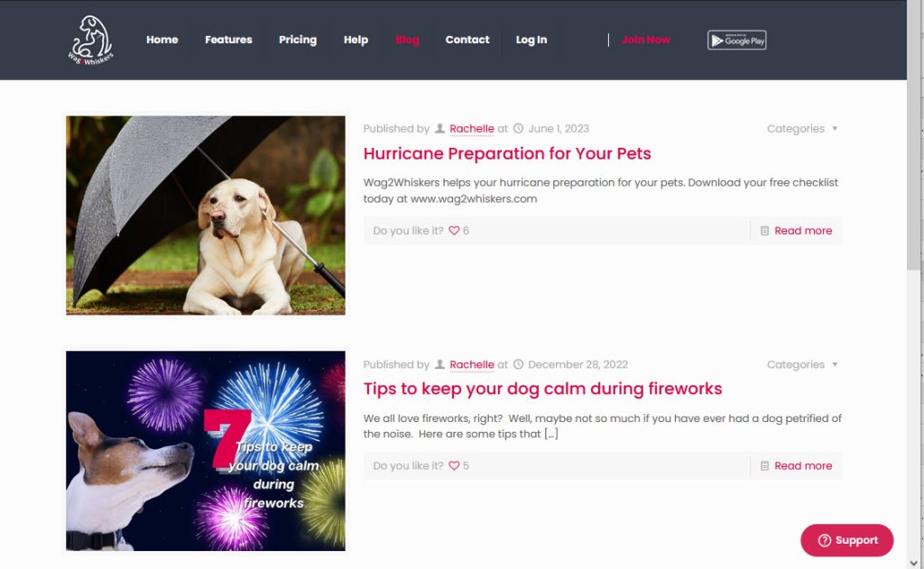Select the Blog navigation item
The width and height of the screenshot is (924, 569).
tap(407, 40)
